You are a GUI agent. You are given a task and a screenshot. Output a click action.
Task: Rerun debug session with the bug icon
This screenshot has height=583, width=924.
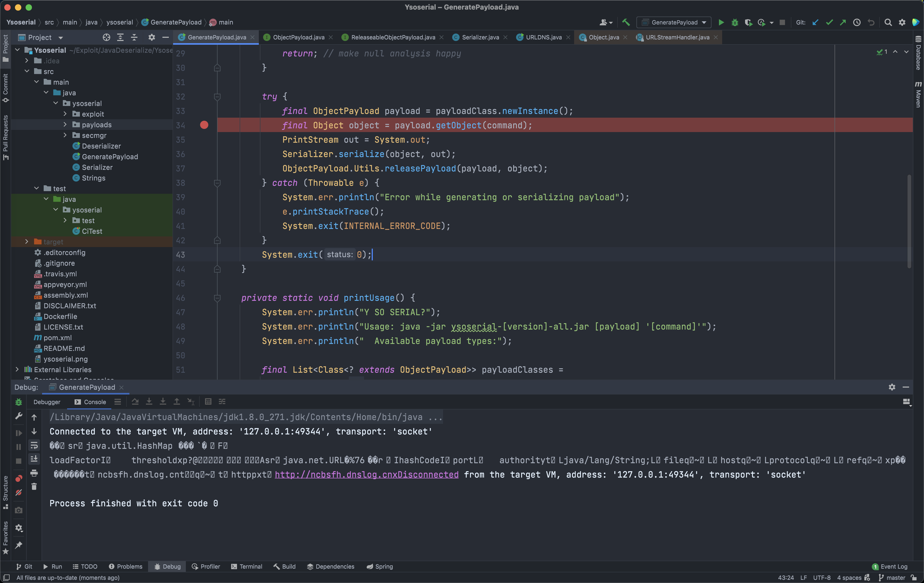18,402
